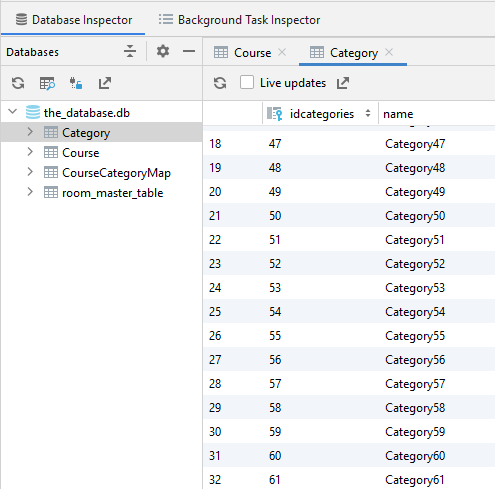Image resolution: width=495 pixels, height=489 pixels.
Task: Click the Course table icon in tree
Action: (x=51, y=153)
